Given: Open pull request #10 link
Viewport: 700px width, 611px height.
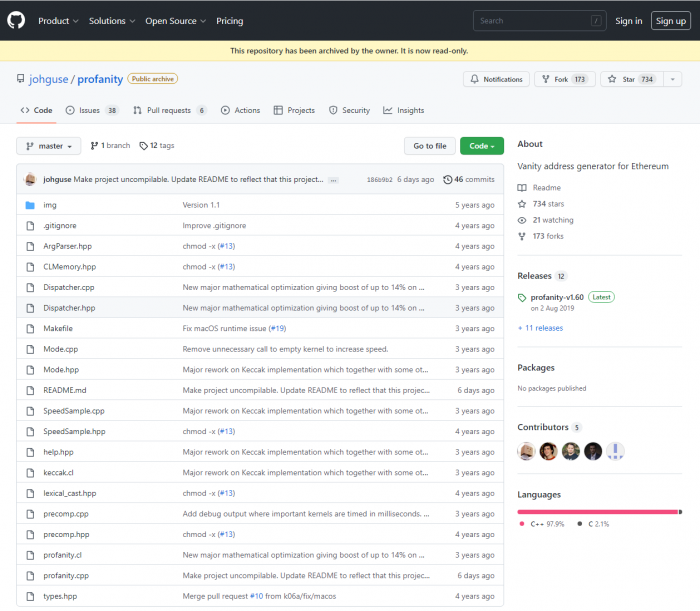Looking at the screenshot, I should [256, 596].
